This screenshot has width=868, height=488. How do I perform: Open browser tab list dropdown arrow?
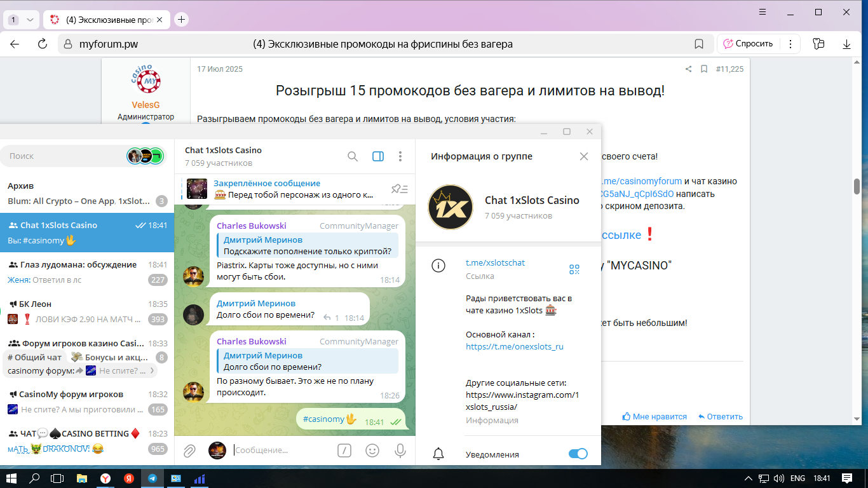(x=30, y=20)
